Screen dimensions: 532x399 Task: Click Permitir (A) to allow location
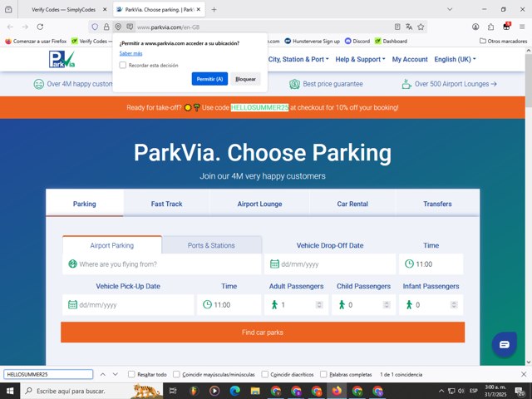(209, 79)
